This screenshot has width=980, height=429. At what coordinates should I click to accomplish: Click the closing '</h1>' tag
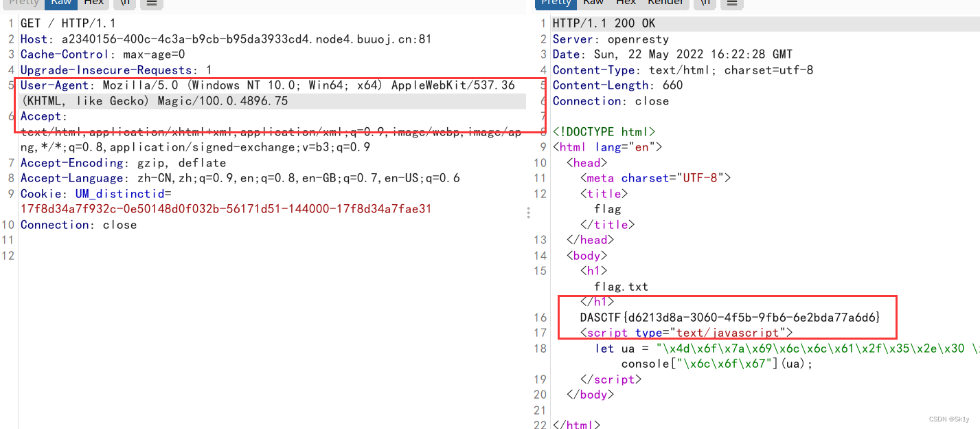(x=597, y=302)
